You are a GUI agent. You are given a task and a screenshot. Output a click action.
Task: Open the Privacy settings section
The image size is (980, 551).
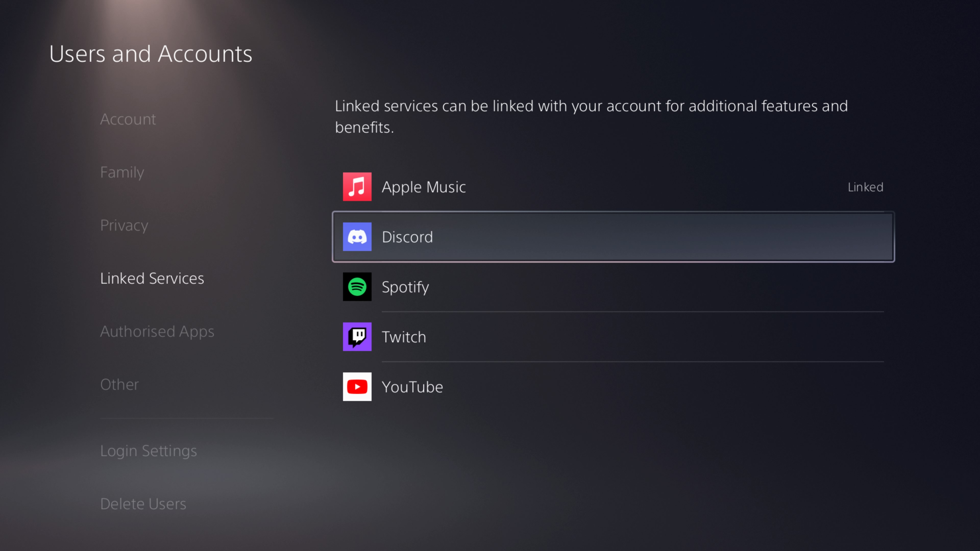[124, 225]
